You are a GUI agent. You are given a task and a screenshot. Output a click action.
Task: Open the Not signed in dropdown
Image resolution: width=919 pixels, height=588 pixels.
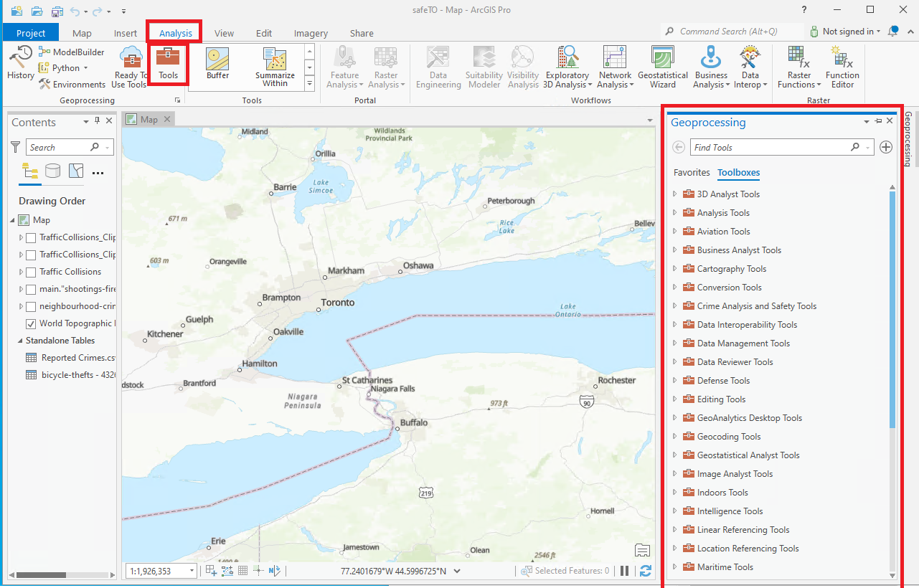(x=846, y=32)
